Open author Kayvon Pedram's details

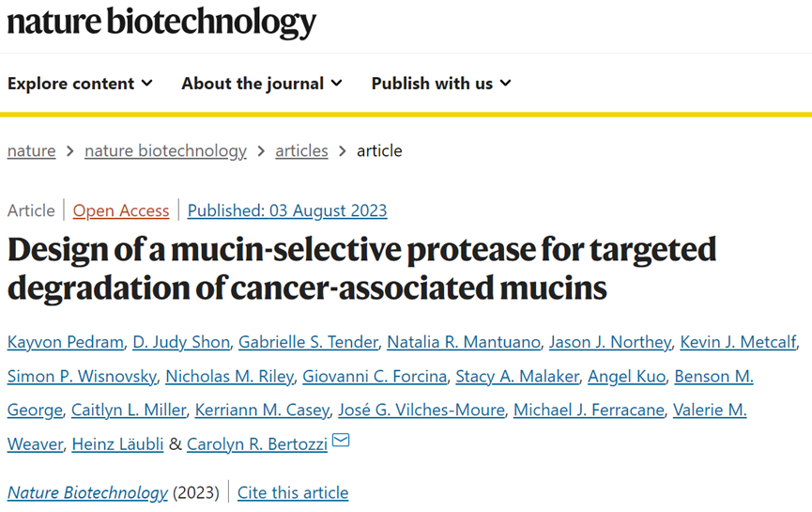point(66,342)
